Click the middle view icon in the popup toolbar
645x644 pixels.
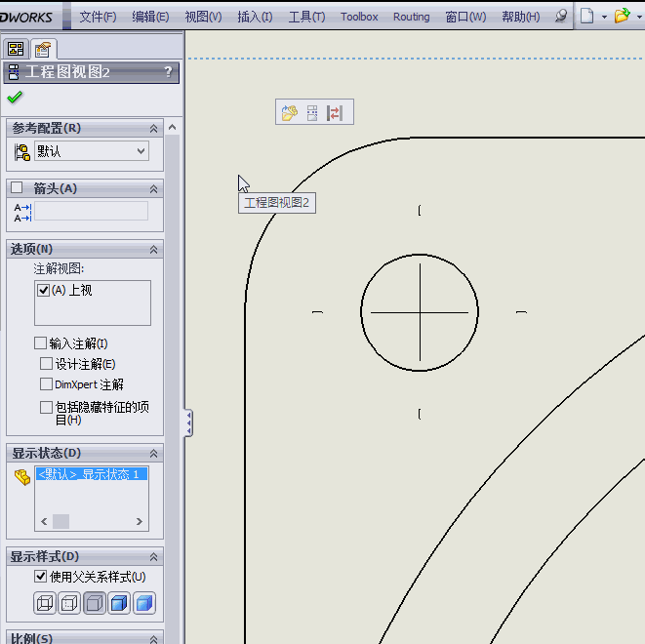coord(312,112)
